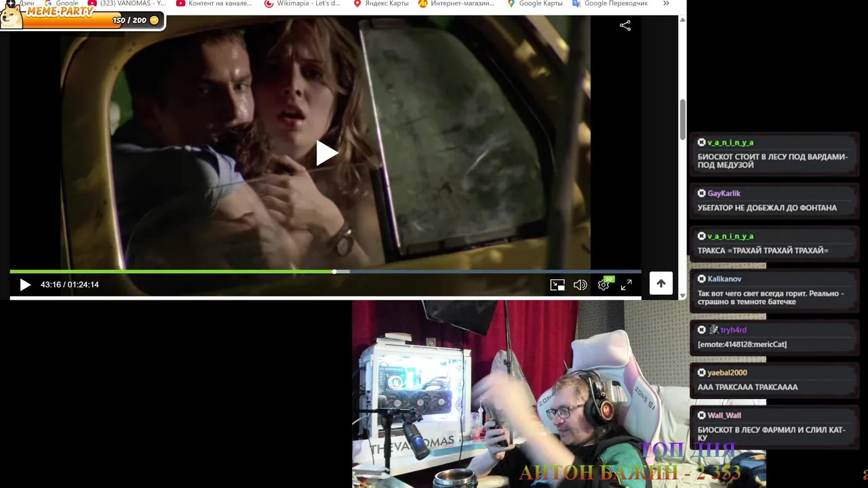The image size is (868, 488).
Task: Open the share icon on the video
Action: pyautogui.click(x=625, y=26)
